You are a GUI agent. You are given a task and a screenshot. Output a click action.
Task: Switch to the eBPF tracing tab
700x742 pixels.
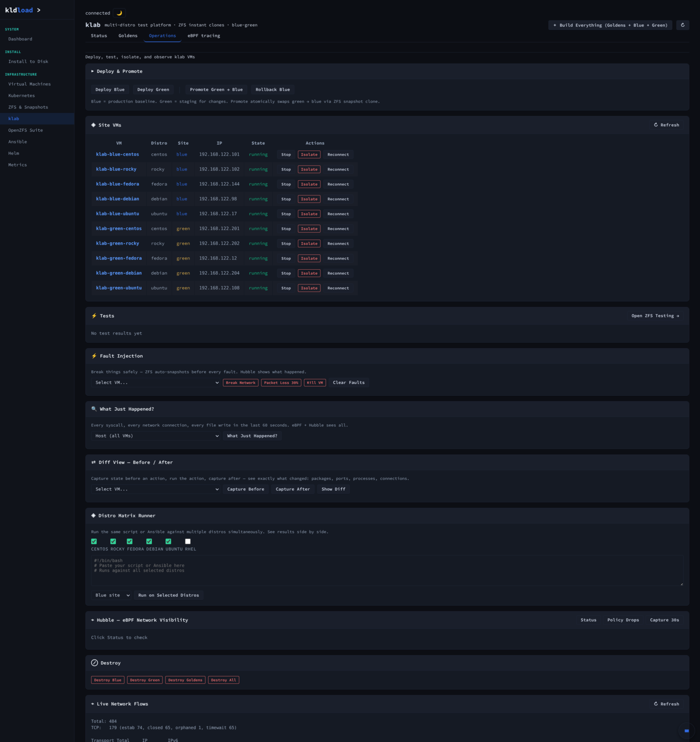tap(203, 36)
